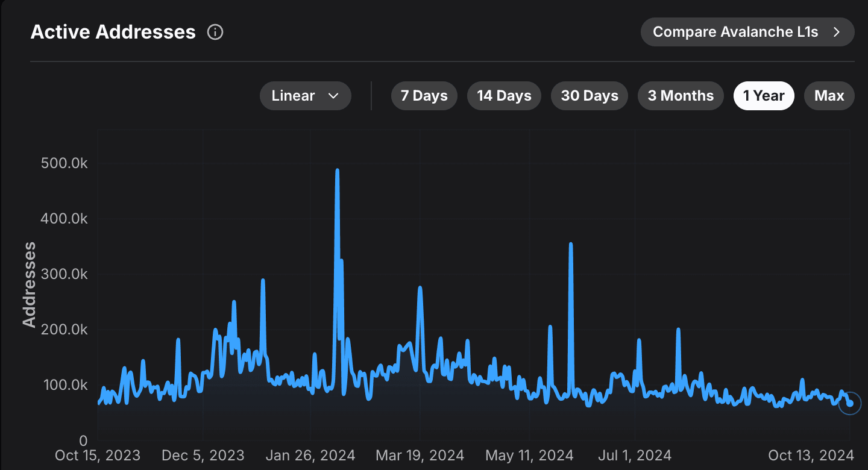Click the Jan 26, 2024 date label
Viewport: 868px width, 470px height.
tap(310, 454)
